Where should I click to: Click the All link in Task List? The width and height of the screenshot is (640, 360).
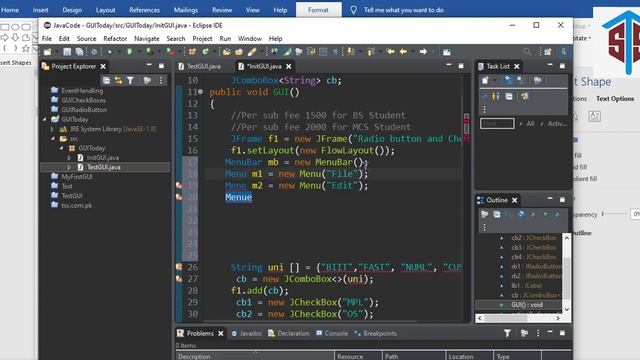click(530, 123)
